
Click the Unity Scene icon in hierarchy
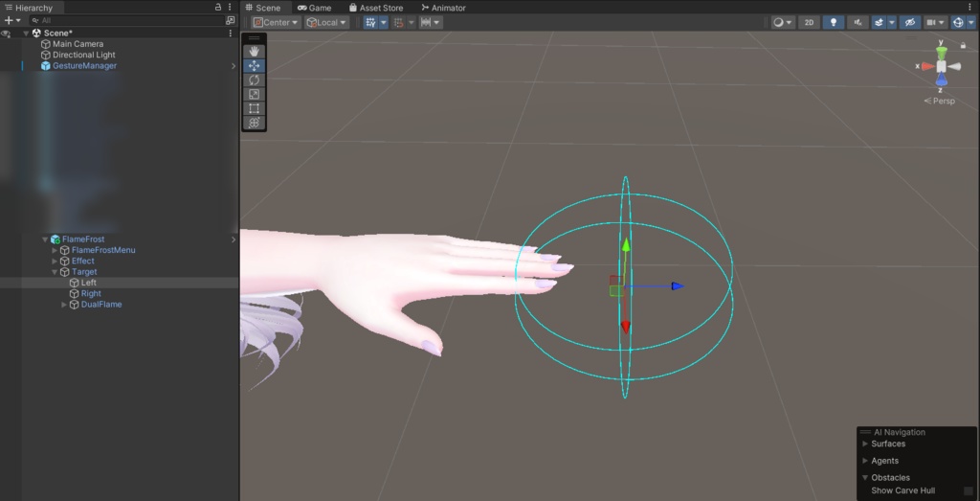tap(36, 34)
